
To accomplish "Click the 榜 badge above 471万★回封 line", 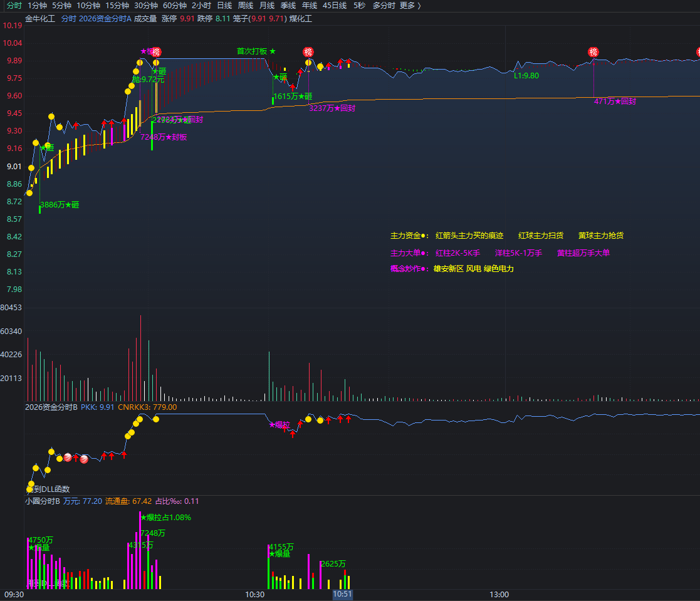I will pos(593,52).
